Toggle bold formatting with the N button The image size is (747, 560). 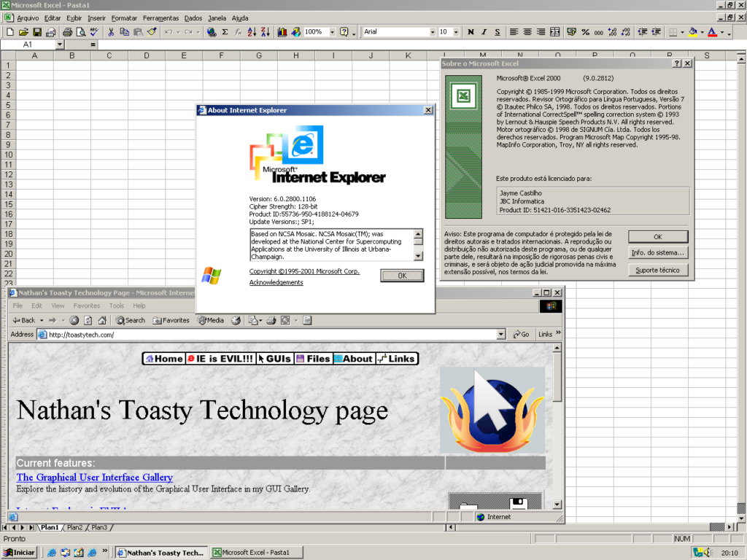471,32
